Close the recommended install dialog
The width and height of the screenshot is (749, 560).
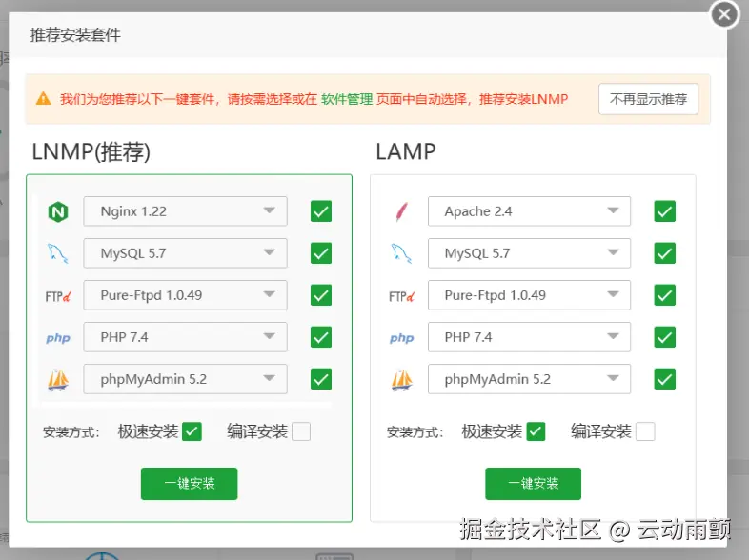click(x=724, y=14)
